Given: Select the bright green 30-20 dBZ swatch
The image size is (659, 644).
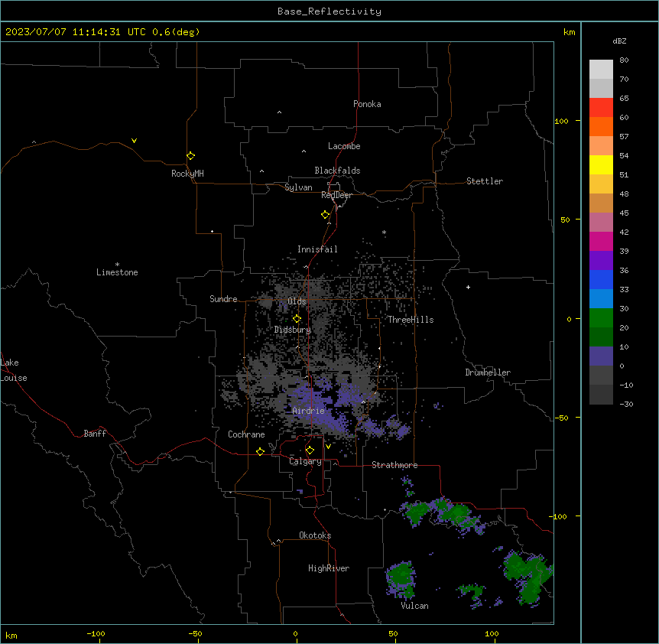Looking at the screenshot, I should pyautogui.click(x=601, y=318).
